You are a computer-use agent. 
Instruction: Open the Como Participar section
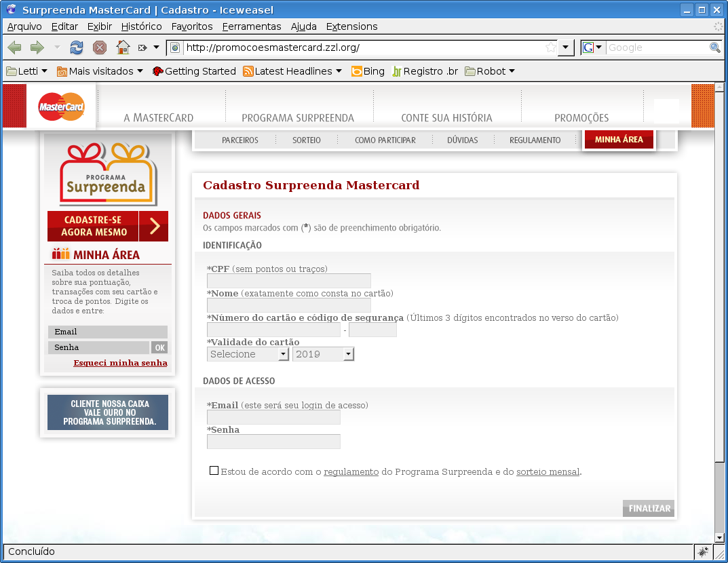385,140
